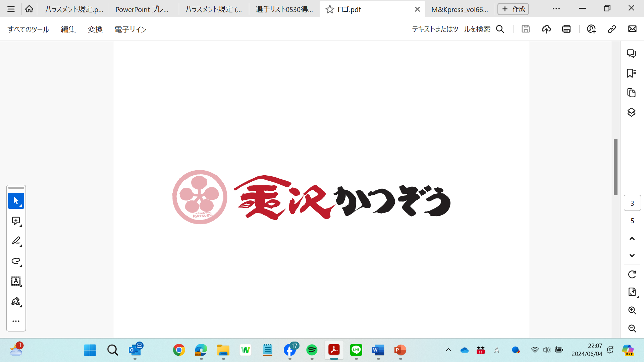Close the ロゴ.pdf tab

pyautogui.click(x=417, y=9)
